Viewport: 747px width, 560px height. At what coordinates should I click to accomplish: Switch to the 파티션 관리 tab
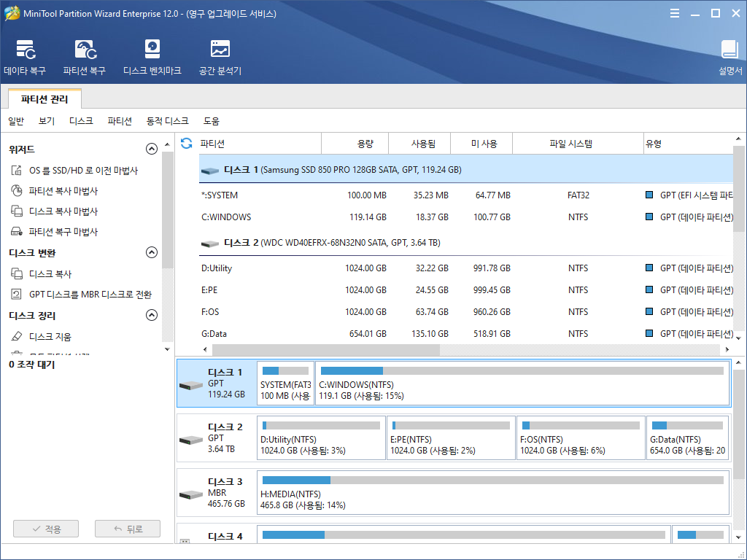pos(44,99)
